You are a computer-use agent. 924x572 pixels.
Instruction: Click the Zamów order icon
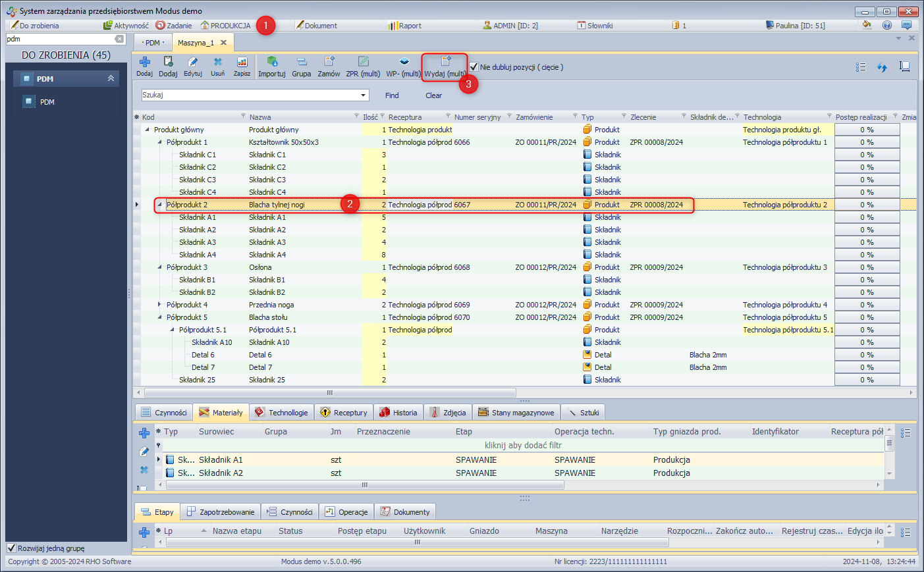tap(329, 63)
